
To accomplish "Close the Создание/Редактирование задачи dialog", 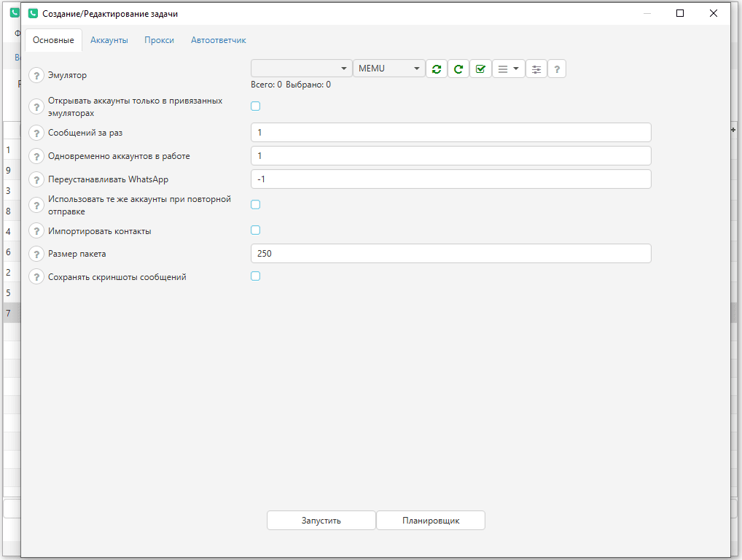I will click(714, 13).
